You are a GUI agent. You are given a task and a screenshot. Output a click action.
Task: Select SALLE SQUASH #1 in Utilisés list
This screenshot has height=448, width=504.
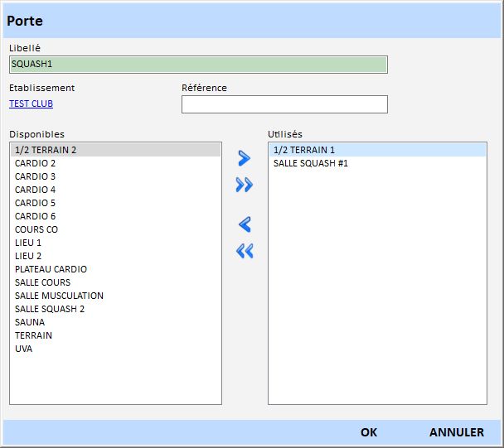pos(311,163)
